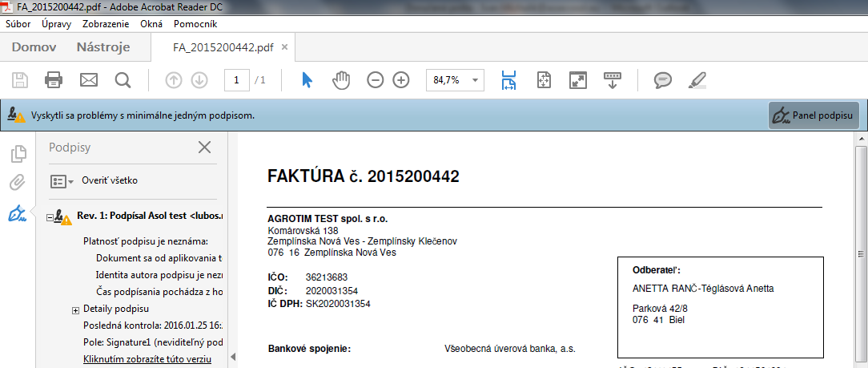Go to previous page arrow icon
Image resolution: width=868 pixels, height=368 pixels.
click(174, 80)
